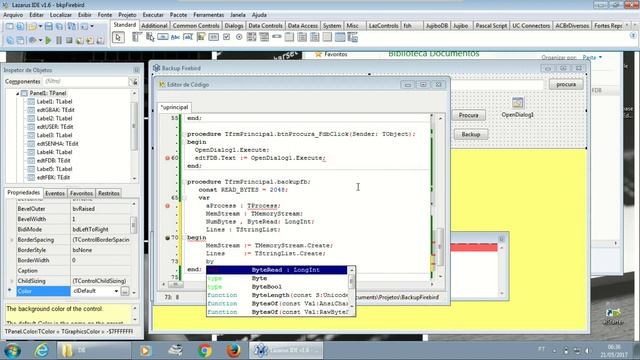
Task: Click the code editor vertical scrollbar
Action: 440,196
